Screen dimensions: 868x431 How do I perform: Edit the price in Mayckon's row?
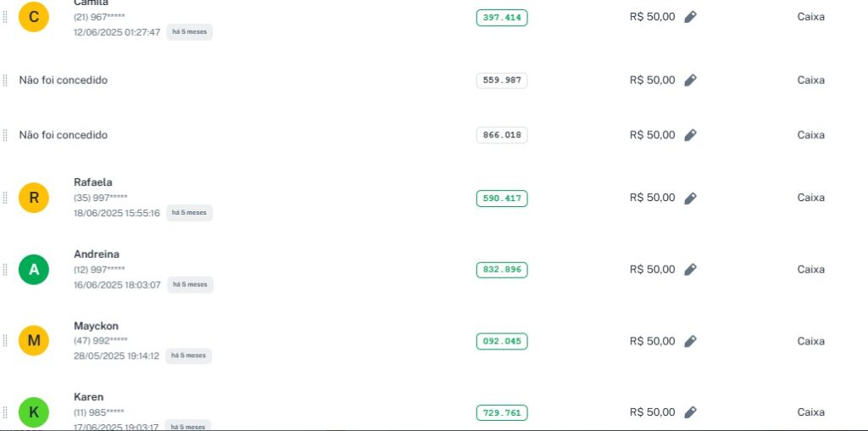pos(690,341)
